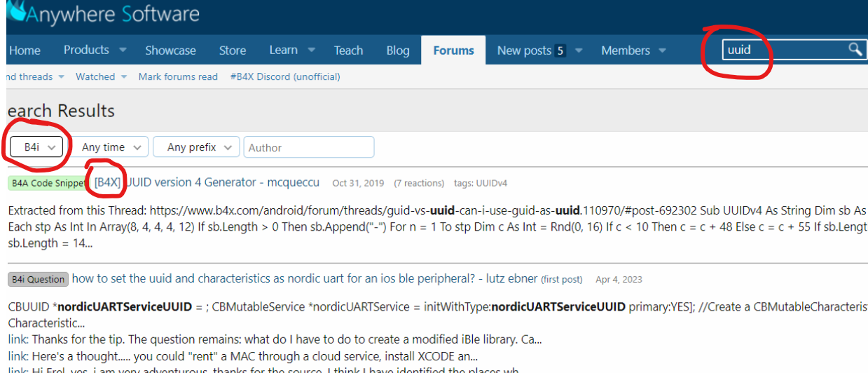The image size is (868, 373).
Task: Expand the Members dropdown arrow
Action: 662,50
